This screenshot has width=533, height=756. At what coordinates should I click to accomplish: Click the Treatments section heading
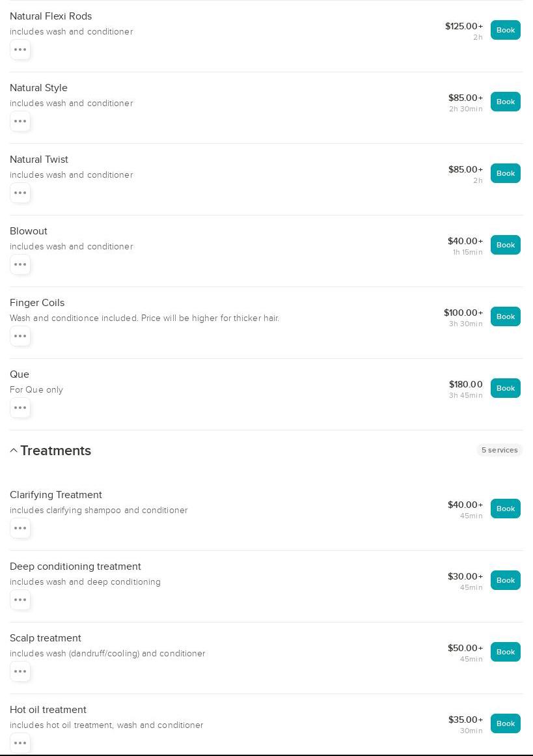[x=56, y=451]
